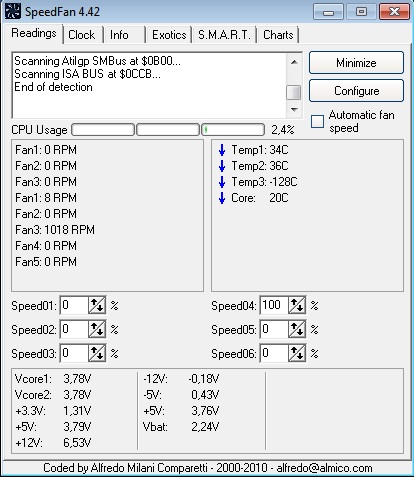Click the log scrollbar down arrow
Viewport: 414px width, 477px height.
pyautogui.click(x=294, y=109)
